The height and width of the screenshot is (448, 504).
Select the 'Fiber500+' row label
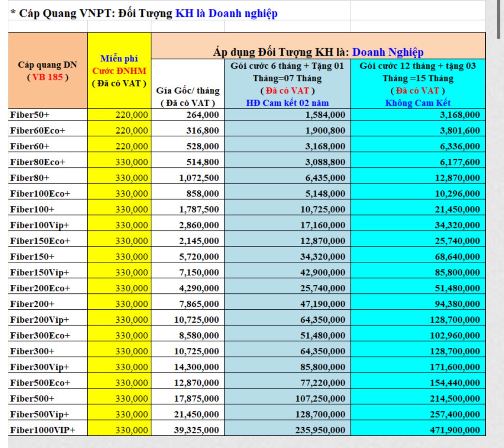click(32, 399)
